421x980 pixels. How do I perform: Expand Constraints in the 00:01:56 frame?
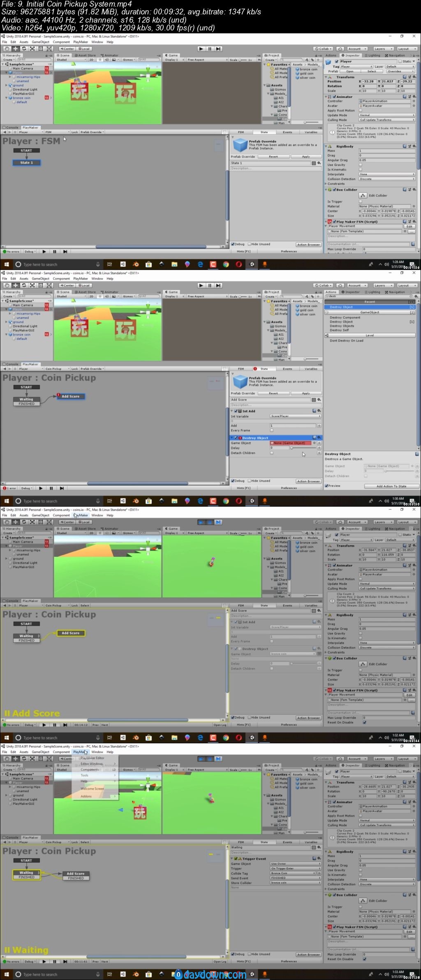coord(326,184)
